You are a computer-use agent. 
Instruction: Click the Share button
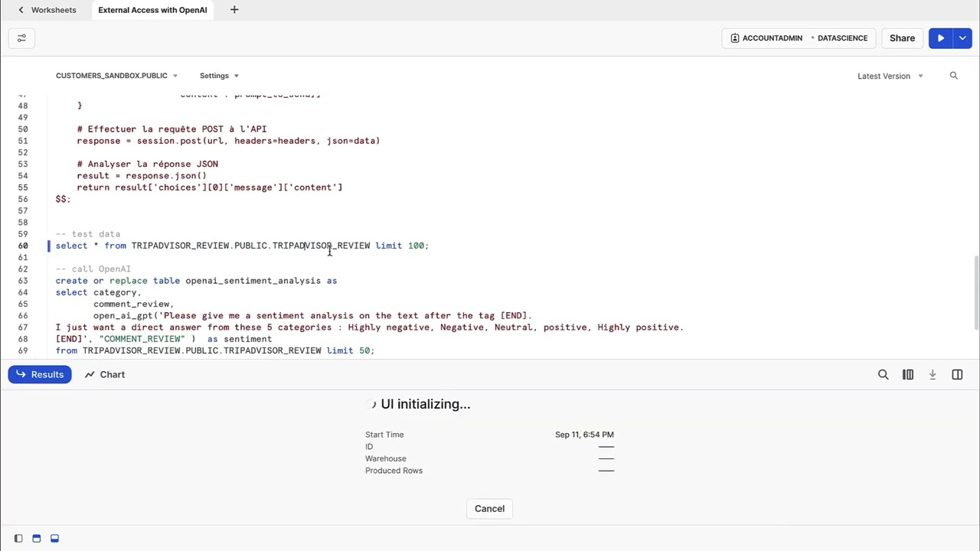[902, 38]
